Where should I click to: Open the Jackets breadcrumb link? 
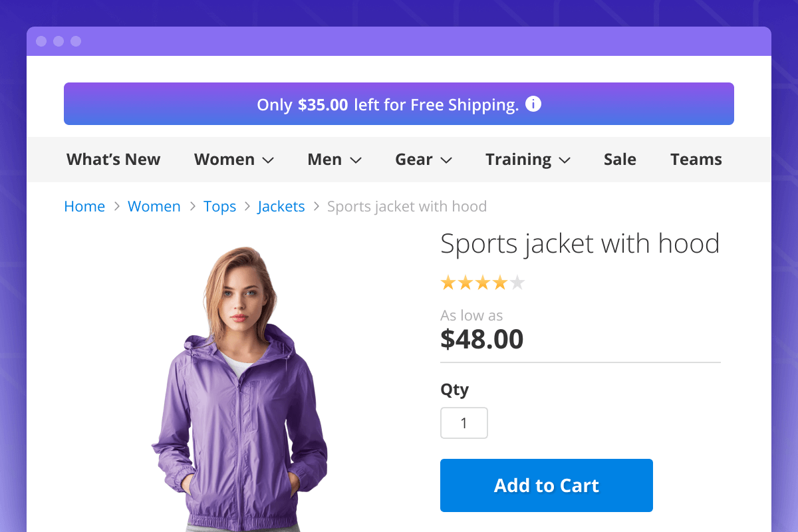tap(281, 206)
